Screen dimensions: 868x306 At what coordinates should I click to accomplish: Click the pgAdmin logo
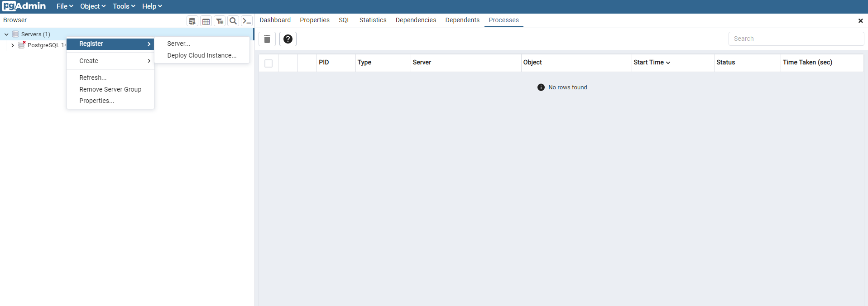(24, 6)
